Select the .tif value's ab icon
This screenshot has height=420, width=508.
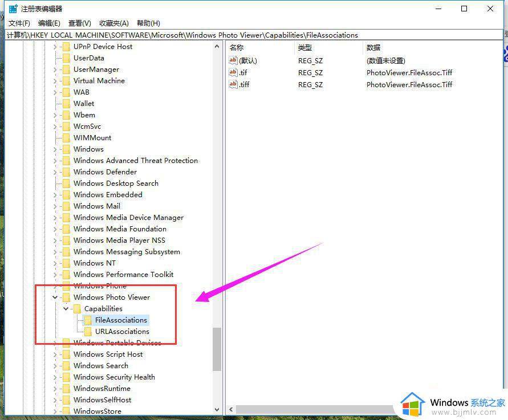click(x=233, y=72)
